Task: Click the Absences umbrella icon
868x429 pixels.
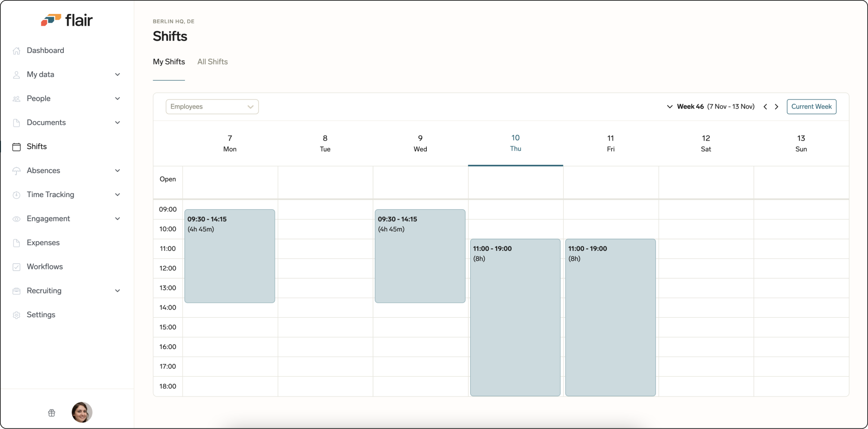Action: (17, 171)
